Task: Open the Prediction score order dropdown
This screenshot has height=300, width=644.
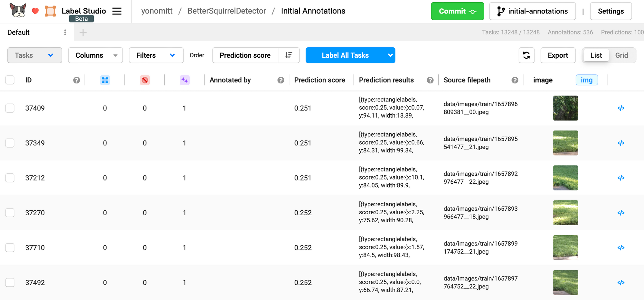Action: coord(245,55)
